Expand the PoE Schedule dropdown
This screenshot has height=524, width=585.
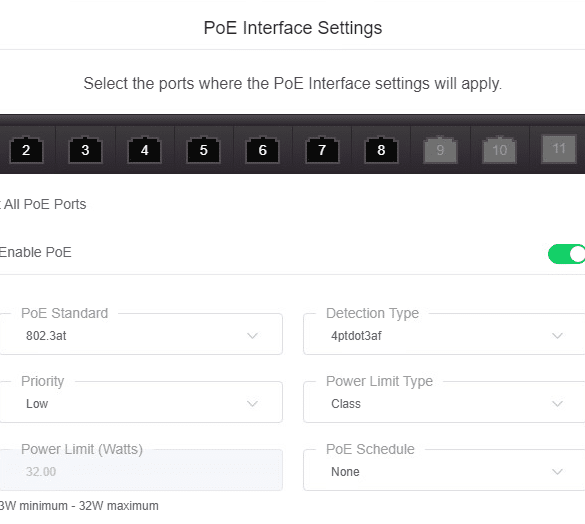pyautogui.click(x=444, y=470)
